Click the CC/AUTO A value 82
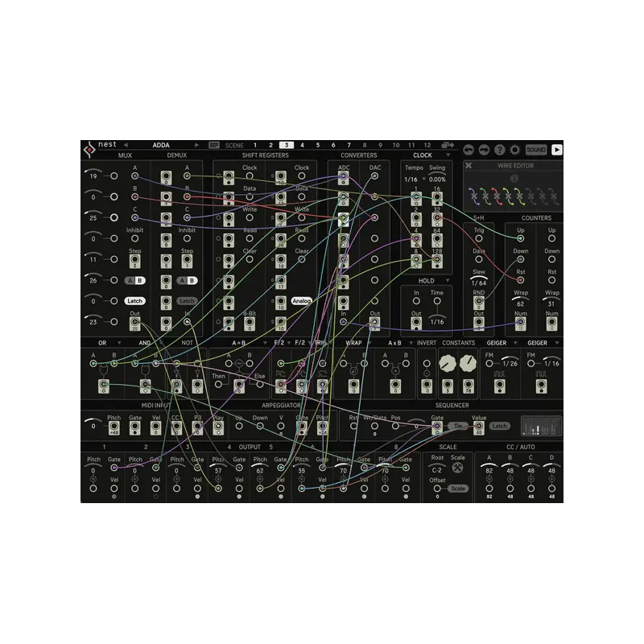644x644 pixels. 489,471
